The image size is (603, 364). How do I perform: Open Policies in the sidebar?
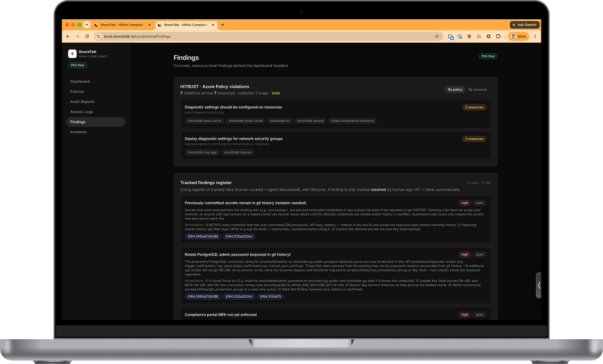77,92
